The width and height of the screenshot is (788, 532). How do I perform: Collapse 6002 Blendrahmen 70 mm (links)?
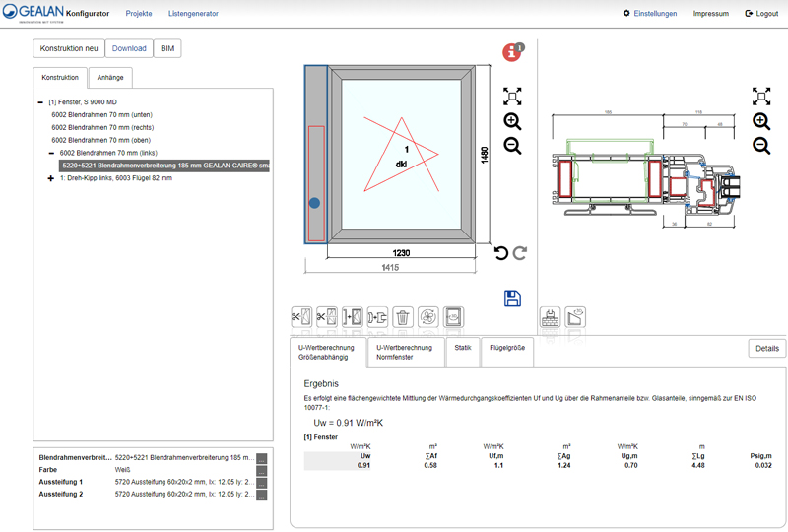(x=51, y=153)
